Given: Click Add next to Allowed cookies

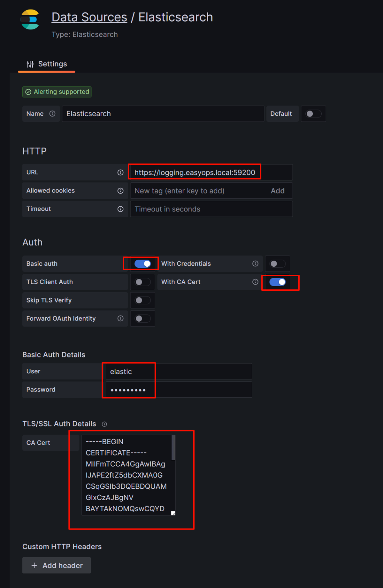Looking at the screenshot, I should 278,191.
